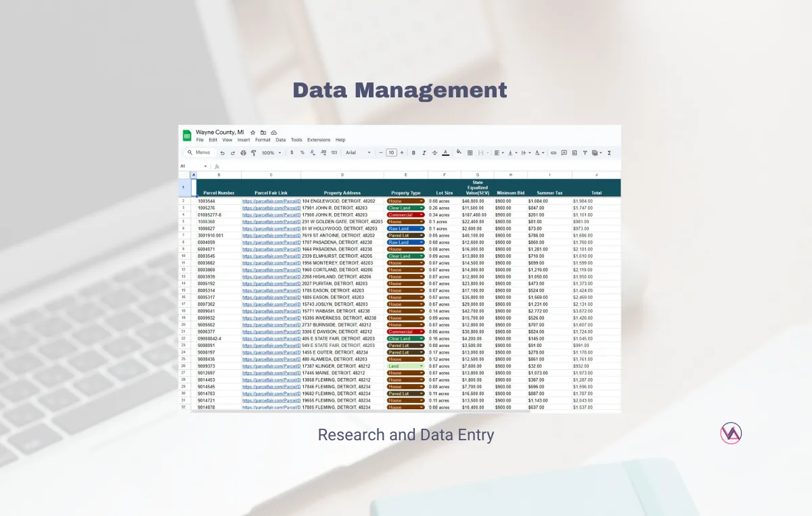Click the move-to-folder icon beside the title
812x516 pixels.
[x=263, y=133]
